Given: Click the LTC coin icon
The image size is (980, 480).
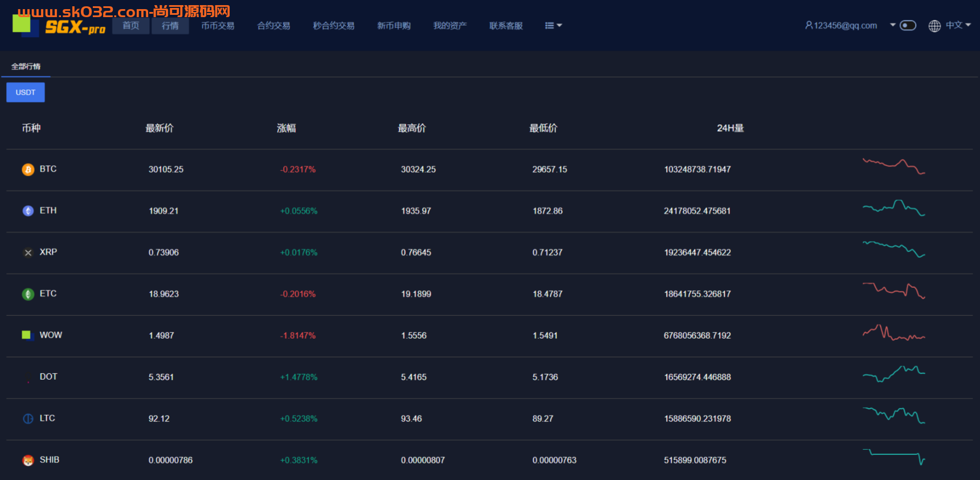Looking at the screenshot, I should tap(28, 418).
